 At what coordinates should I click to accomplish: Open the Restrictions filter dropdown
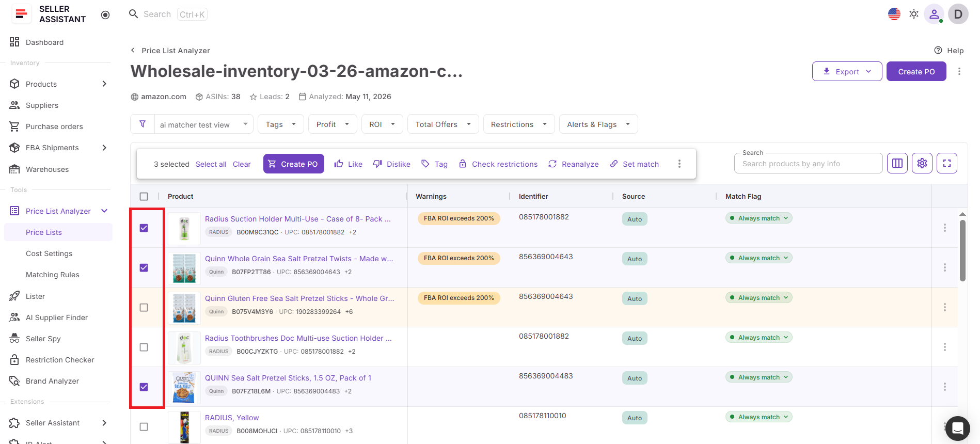pyautogui.click(x=519, y=124)
